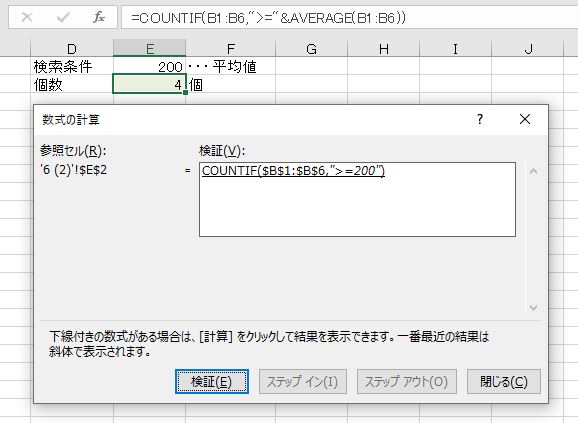This screenshot has height=423, width=578.
Task: Select column E header
Action: [x=150, y=49]
